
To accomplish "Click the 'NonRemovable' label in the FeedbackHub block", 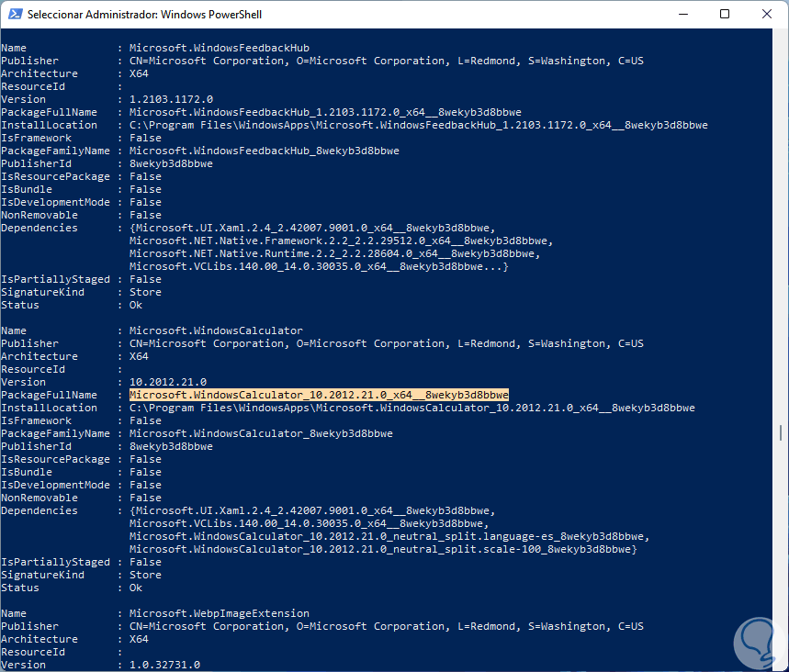I will pyautogui.click(x=39, y=215).
